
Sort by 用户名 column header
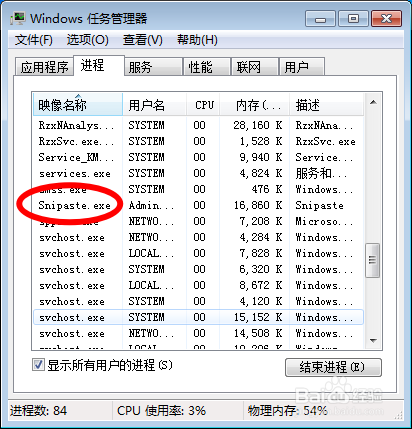154,105
